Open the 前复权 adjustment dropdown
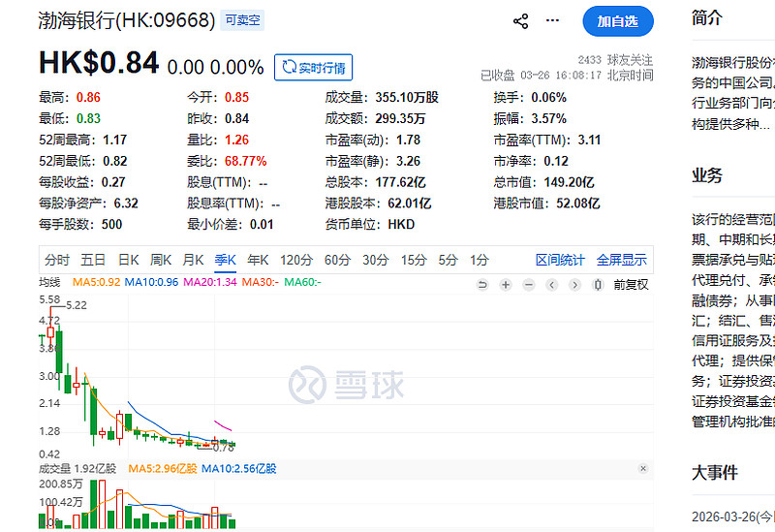Viewport: 775px width, 532px height. click(631, 285)
